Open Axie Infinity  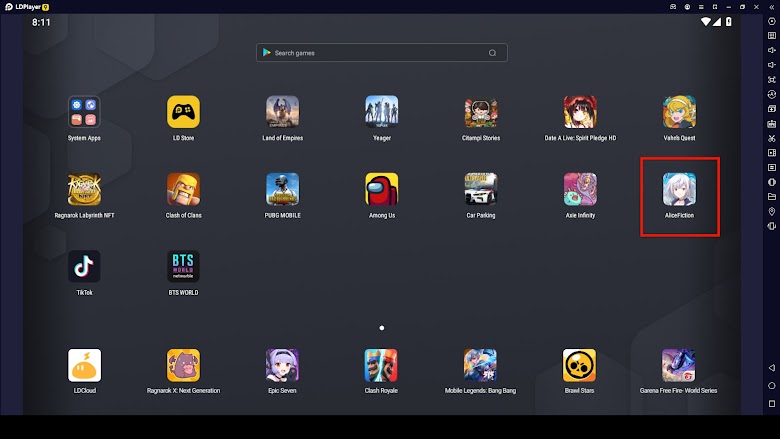(580, 189)
